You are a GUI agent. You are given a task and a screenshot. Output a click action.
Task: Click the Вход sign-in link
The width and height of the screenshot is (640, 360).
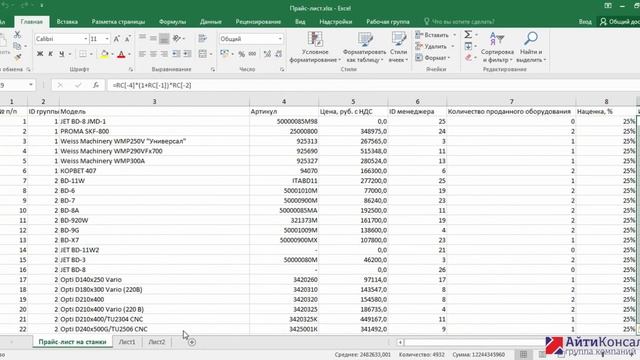coord(585,22)
